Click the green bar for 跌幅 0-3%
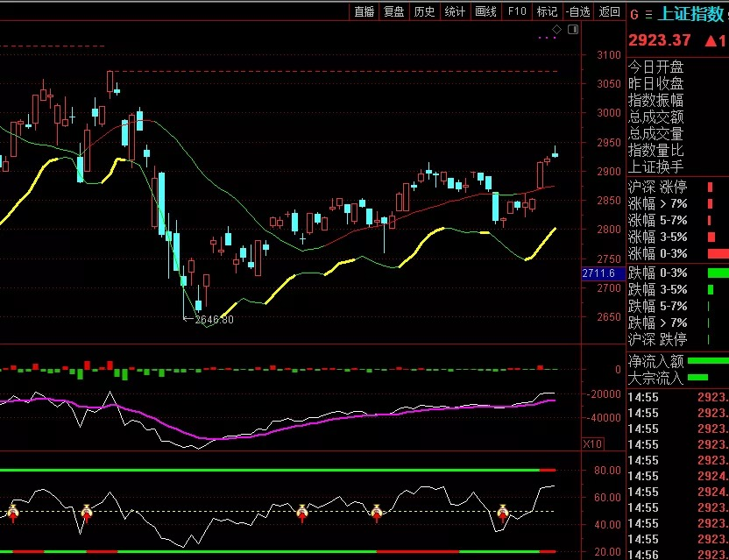Screen dimensions: 729x560 (718, 273)
